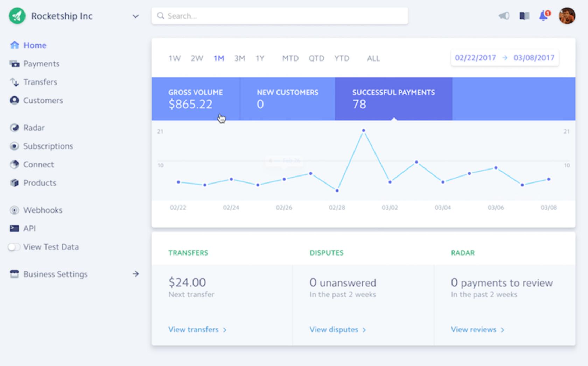Open the Subscriptions icon
The width and height of the screenshot is (588, 366).
coord(14,146)
